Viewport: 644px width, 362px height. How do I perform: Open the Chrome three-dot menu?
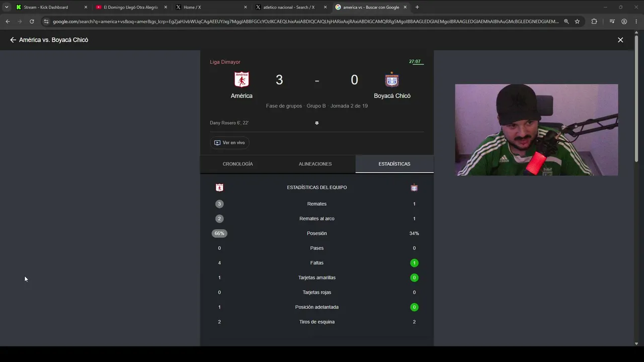pos(636,22)
